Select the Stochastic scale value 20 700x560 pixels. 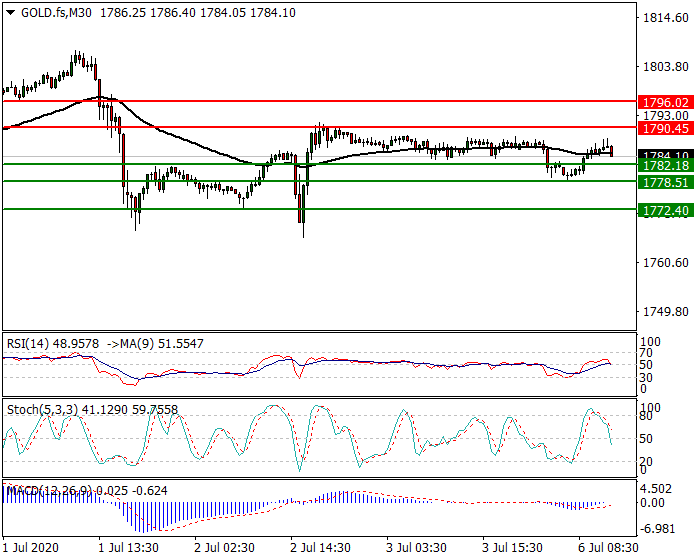646,461
